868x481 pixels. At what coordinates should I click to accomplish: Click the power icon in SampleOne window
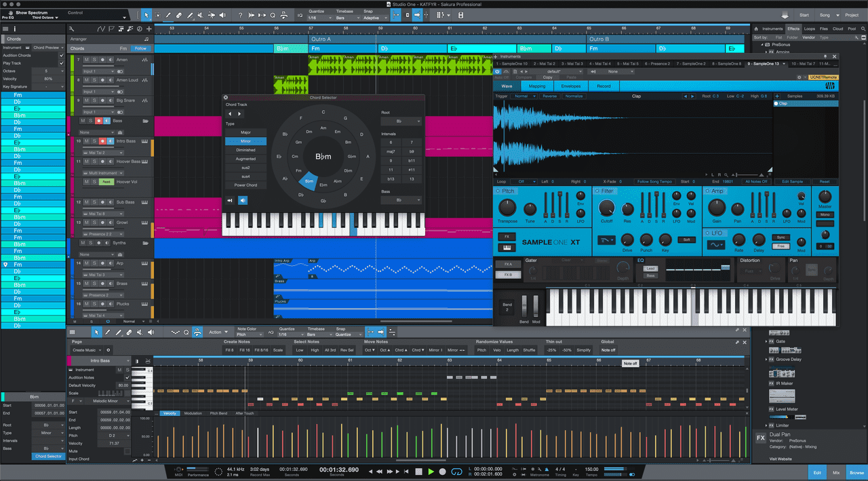(x=497, y=71)
